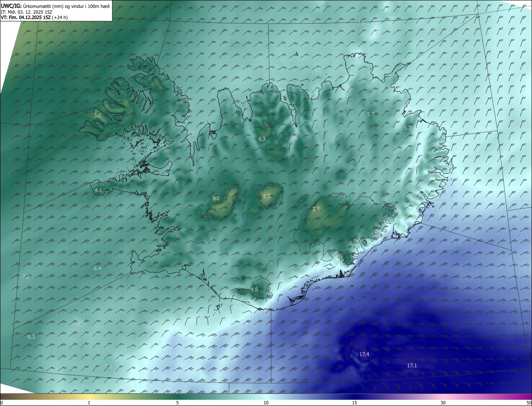Click the 1 tick on the color scale

coord(89,403)
